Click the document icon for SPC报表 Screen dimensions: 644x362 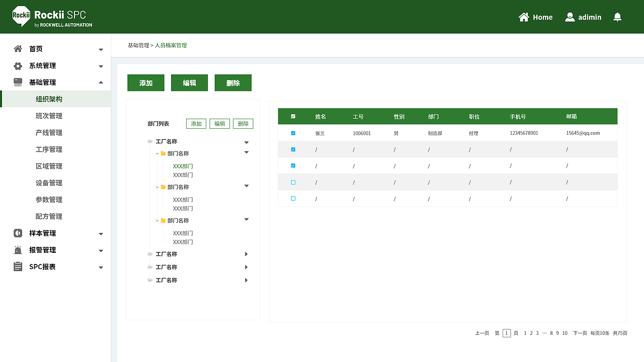(x=18, y=267)
